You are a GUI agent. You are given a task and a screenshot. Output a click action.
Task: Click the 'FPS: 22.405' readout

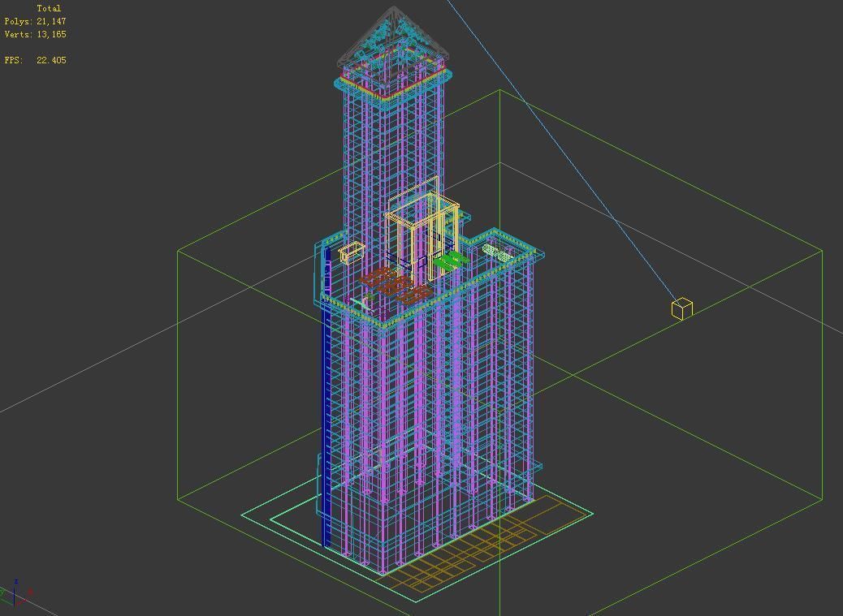(36, 60)
